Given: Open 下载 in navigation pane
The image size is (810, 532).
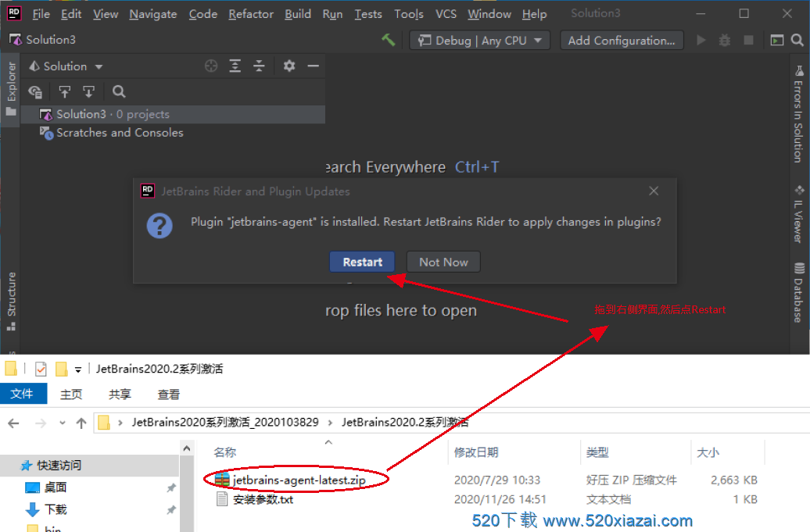Looking at the screenshot, I should [55, 509].
